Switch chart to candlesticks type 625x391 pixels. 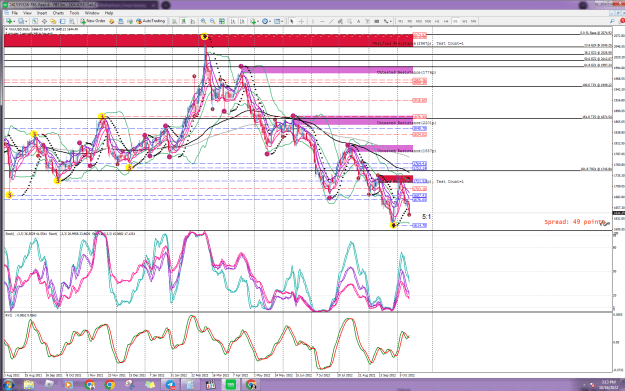[184, 21]
